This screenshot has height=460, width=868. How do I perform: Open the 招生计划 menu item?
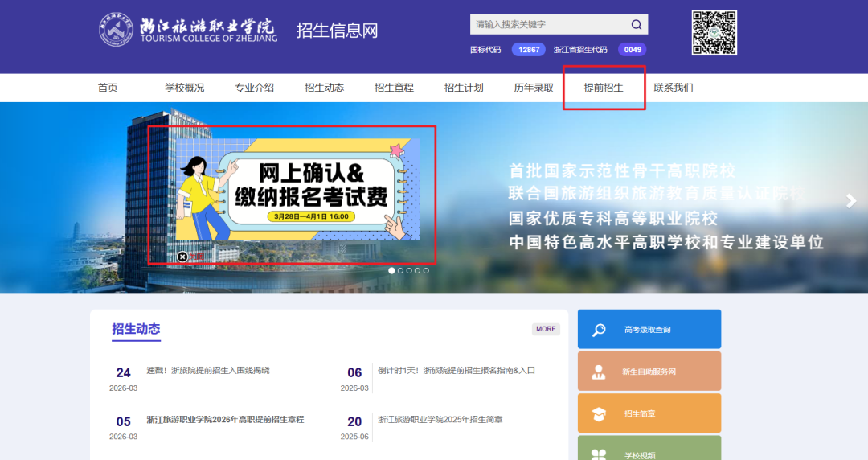(x=464, y=88)
